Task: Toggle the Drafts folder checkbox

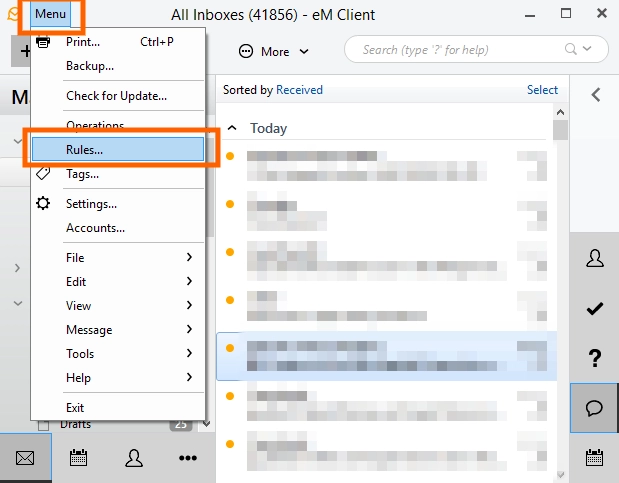Action: [x=43, y=425]
